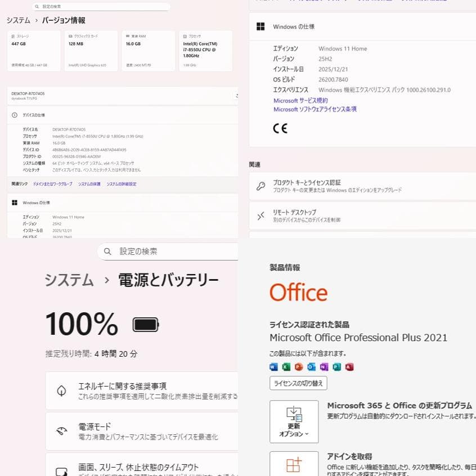Click the Outlook icon in Office product info
Image resolution: width=476 pixels, height=476 pixels.
[311, 367]
